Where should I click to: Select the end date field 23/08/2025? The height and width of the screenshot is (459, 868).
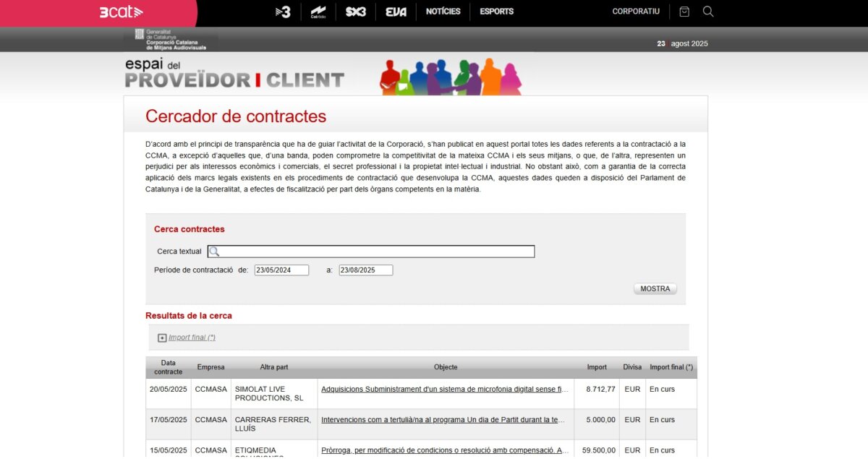point(366,270)
